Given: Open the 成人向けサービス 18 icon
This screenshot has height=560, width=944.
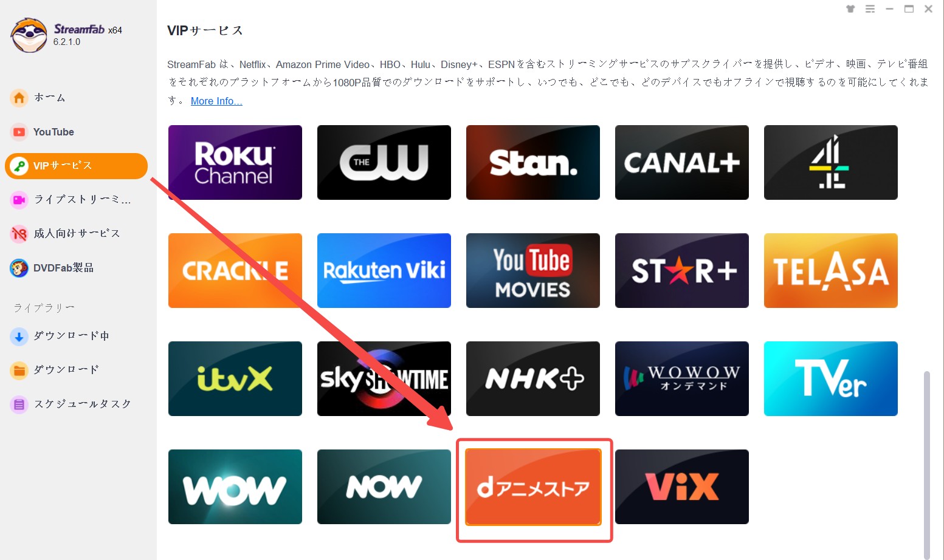Looking at the screenshot, I should point(19,234).
